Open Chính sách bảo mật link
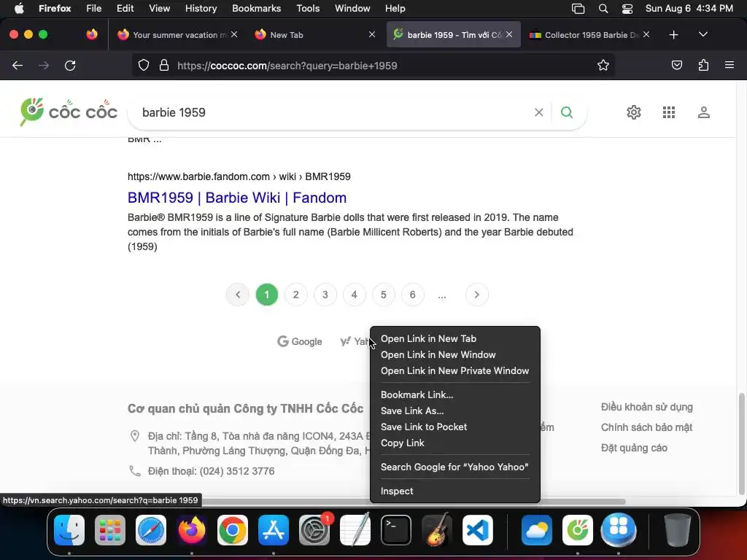Image resolution: width=747 pixels, height=560 pixels. pos(646,427)
